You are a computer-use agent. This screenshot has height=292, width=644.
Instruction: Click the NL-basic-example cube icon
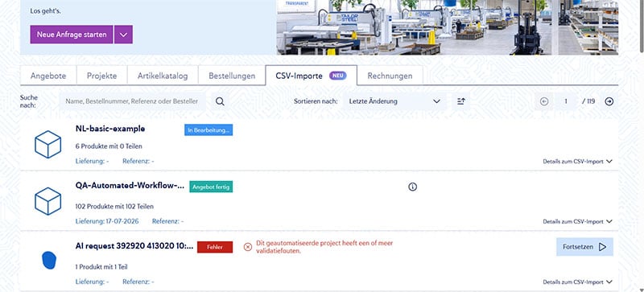coord(47,144)
